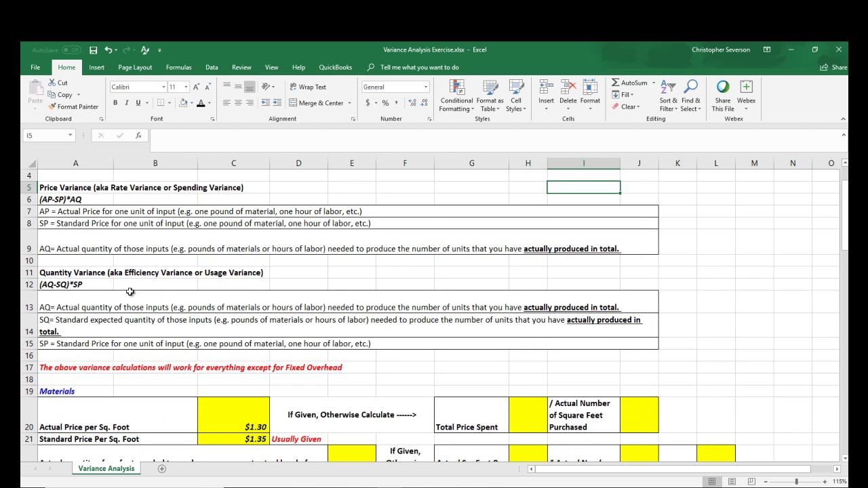Click the yellow cell containing $1.30
868x488 pixels.
click(233, 415)
